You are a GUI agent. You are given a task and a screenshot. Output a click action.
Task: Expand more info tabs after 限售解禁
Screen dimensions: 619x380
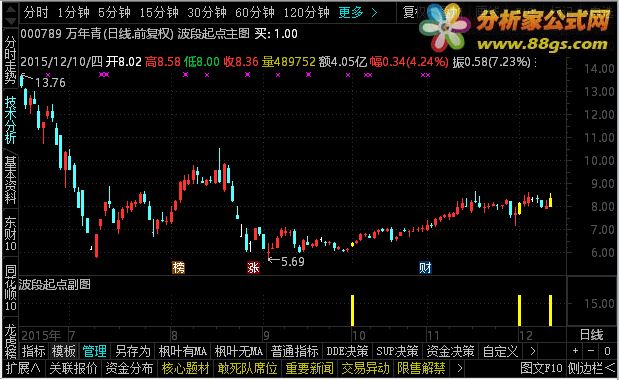point(460,368)
